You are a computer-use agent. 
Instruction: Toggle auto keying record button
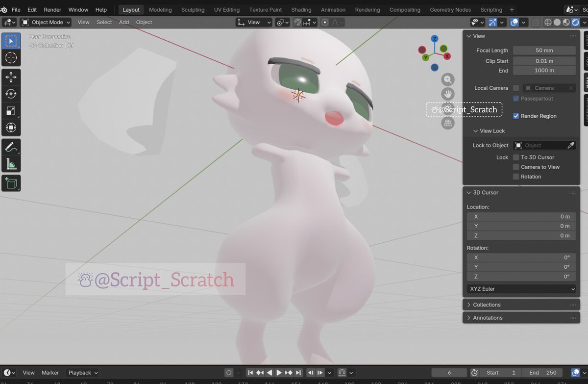click(229, 373)
